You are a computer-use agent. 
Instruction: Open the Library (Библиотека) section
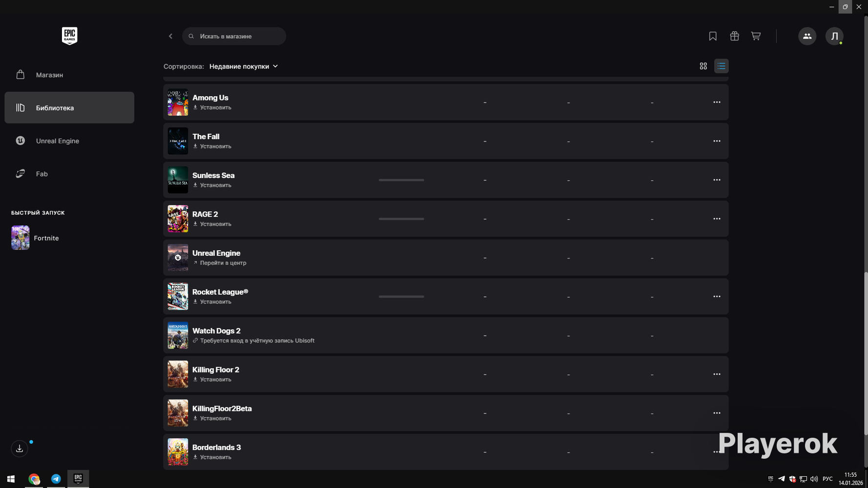click(x=69, y=108)
